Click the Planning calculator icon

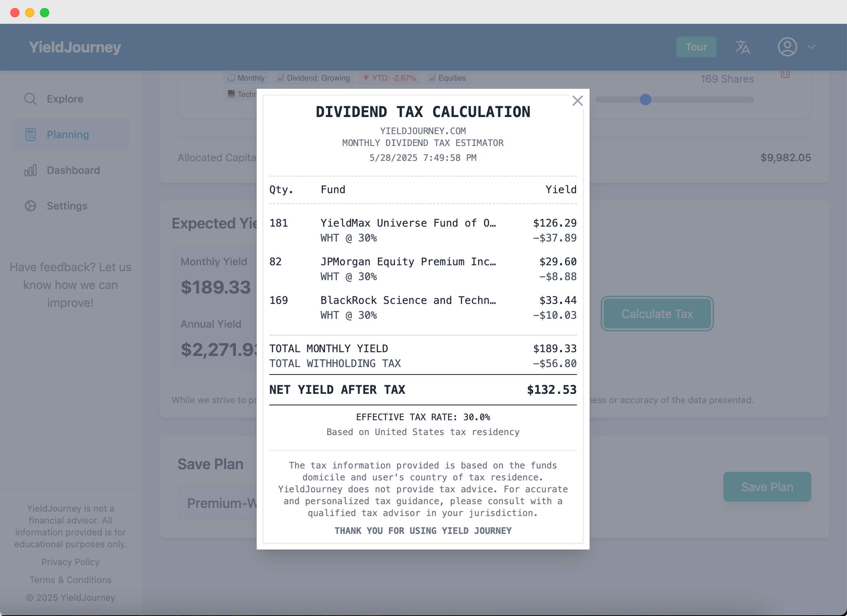click(x=30, y=134)
